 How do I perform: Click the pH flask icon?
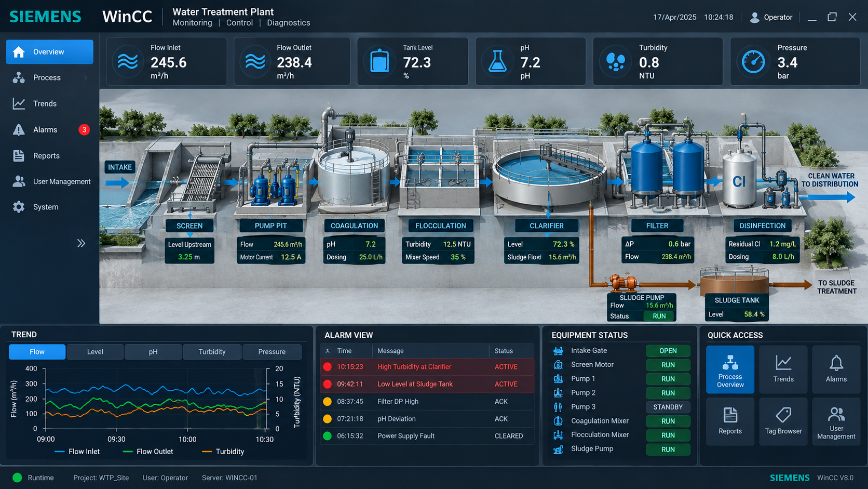(497, 61)
